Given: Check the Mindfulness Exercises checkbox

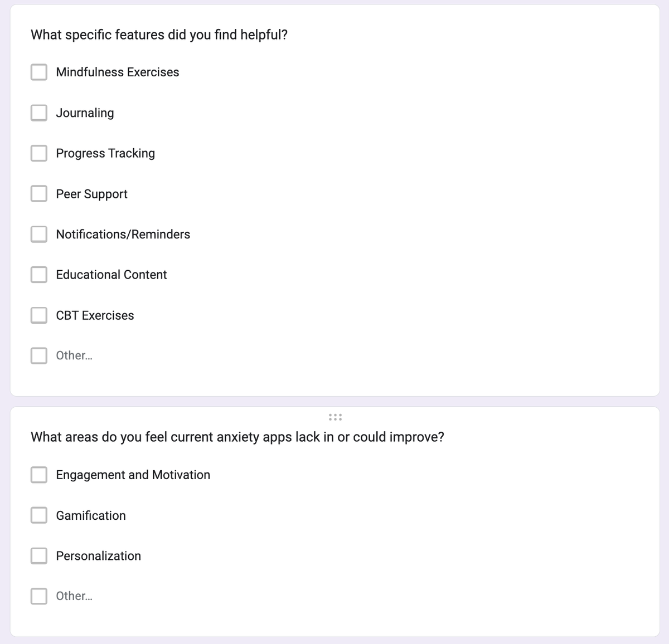Looking at the screenshot, I should point(38,72).
